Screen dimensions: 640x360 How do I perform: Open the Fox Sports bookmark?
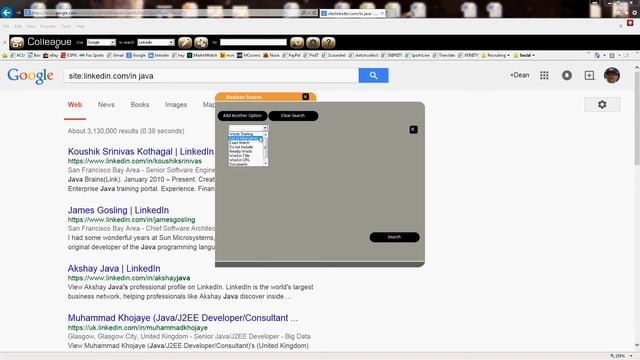[92, 55]
